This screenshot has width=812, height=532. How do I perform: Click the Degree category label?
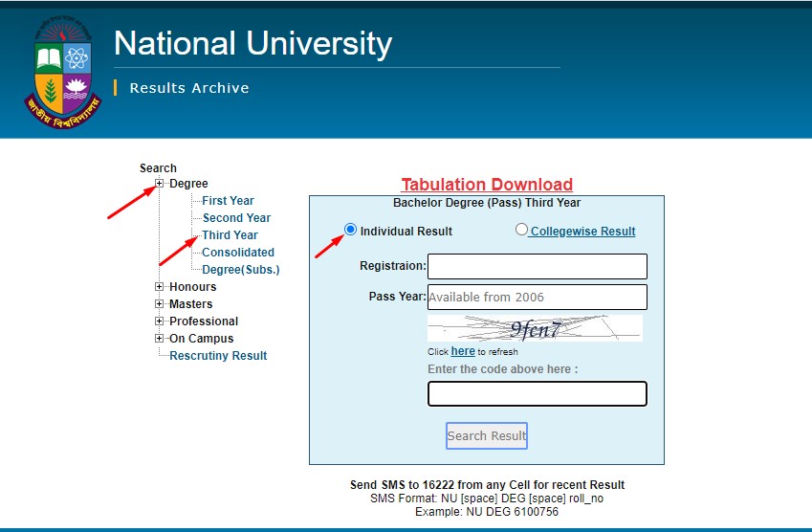pos(188,184)
